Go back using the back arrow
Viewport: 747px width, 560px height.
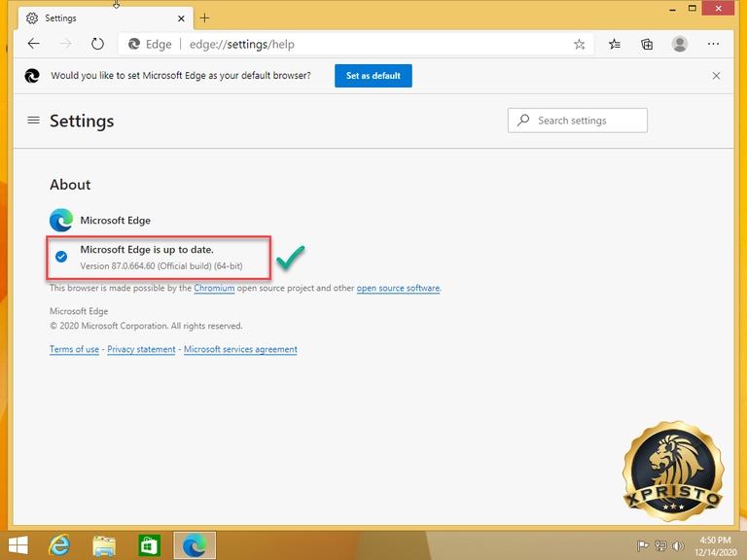33,44
